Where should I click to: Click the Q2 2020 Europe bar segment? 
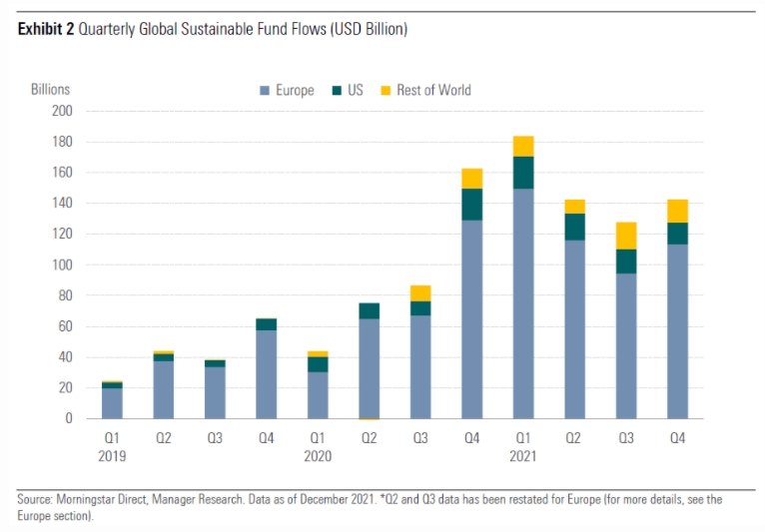click(x=369, y=368)
